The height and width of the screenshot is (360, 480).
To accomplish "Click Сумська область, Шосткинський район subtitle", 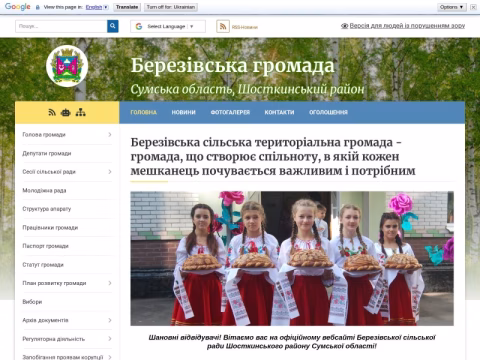I will tap(247, 89).
